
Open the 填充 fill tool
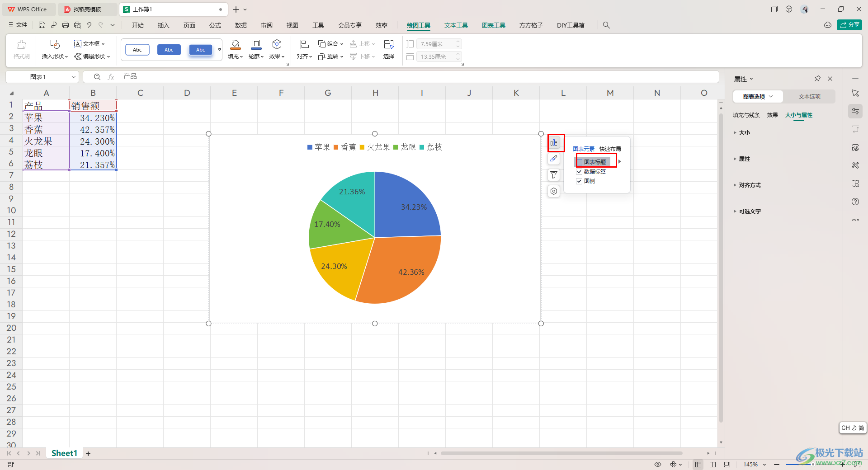tap(235, 49)
